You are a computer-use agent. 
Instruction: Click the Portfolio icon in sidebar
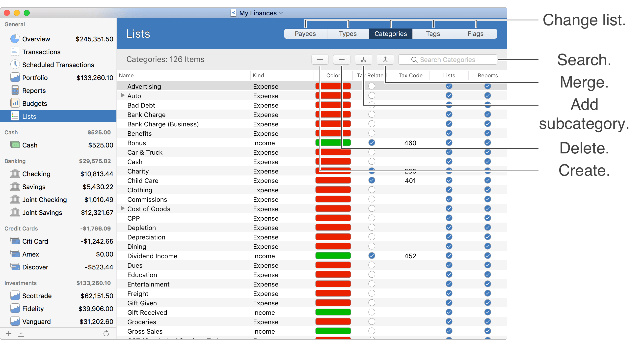coord(13,78)
